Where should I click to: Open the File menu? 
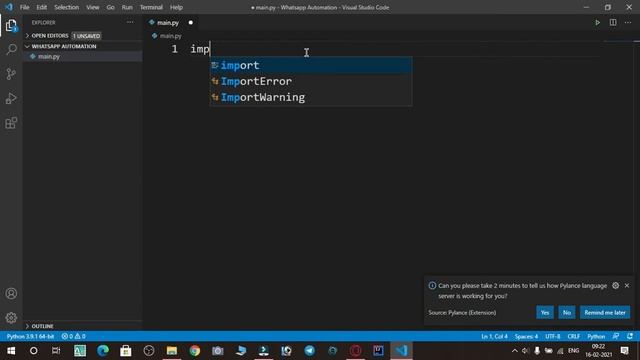24,7
